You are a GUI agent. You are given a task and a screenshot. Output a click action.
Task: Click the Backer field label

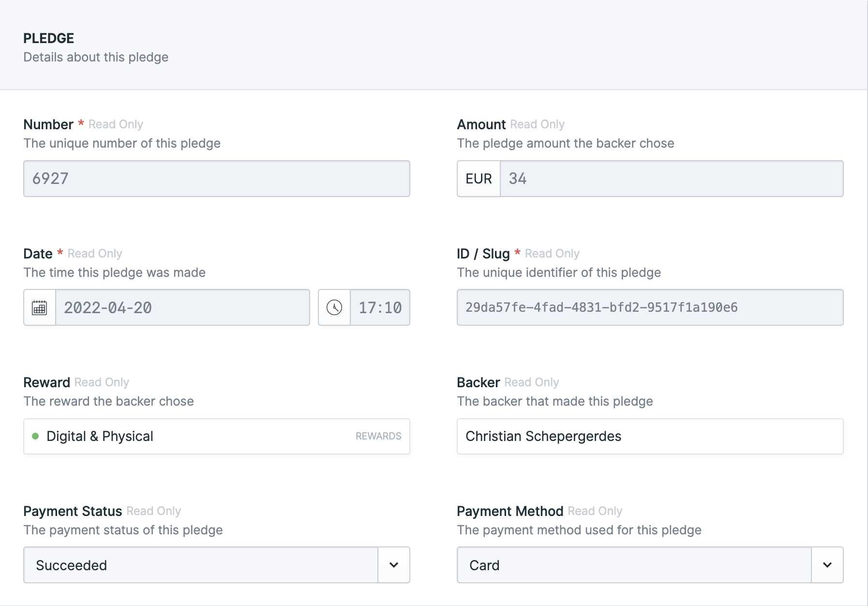[478, 382]
